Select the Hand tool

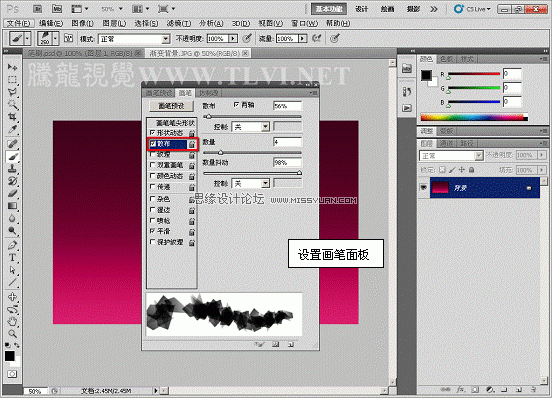tap(12, 321)
